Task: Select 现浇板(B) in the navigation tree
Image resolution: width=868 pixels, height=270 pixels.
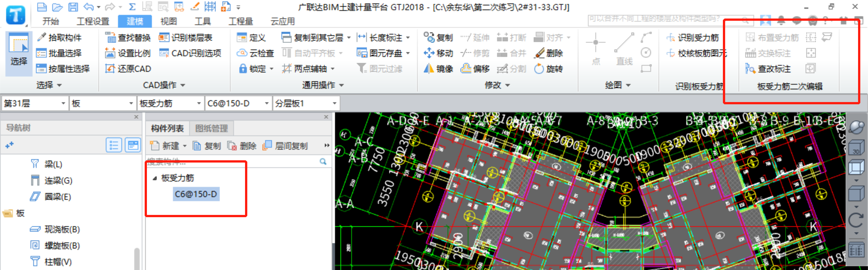Action: pos(55,229)
